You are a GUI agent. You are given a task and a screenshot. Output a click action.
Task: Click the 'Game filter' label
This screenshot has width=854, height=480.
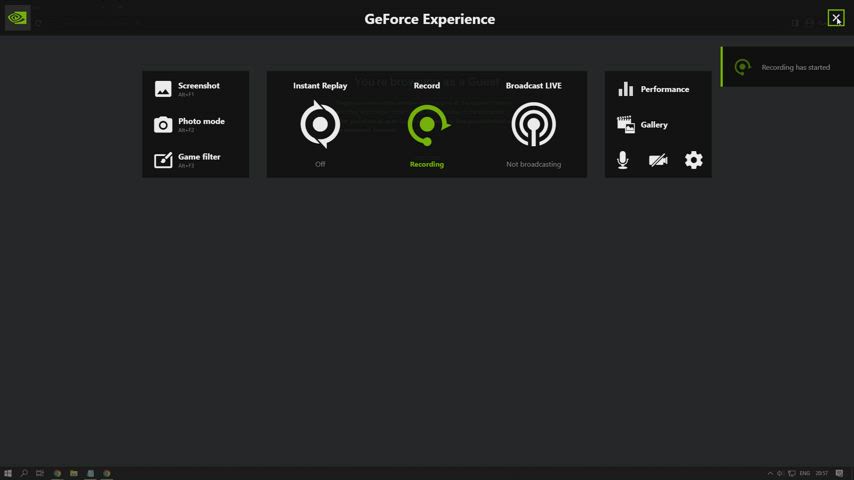tap(199, 156)
